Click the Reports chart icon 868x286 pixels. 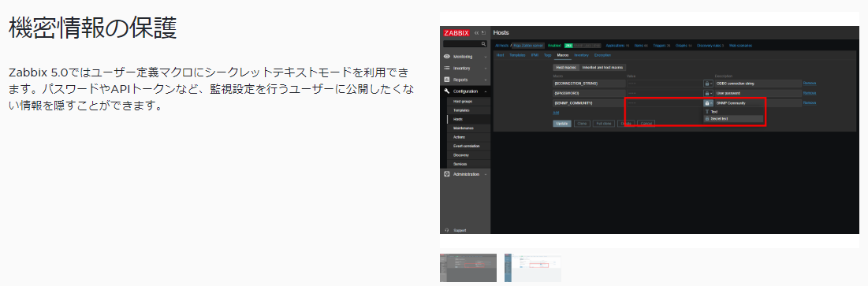point(447,80)
